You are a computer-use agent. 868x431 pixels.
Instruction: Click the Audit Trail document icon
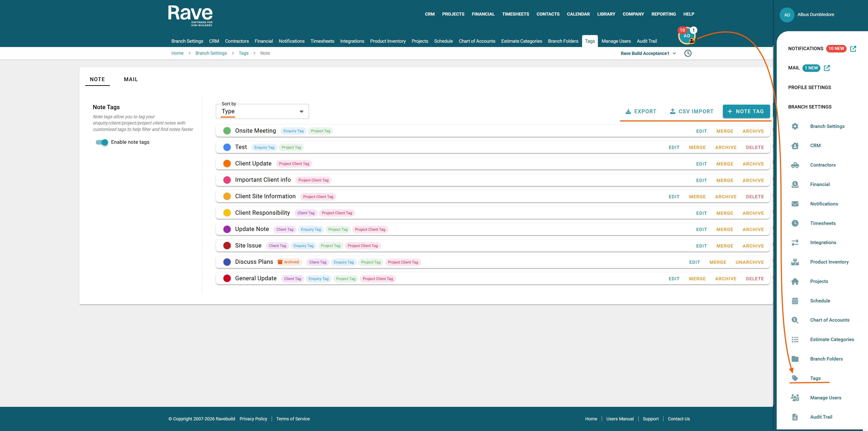[x=795, y=417]
